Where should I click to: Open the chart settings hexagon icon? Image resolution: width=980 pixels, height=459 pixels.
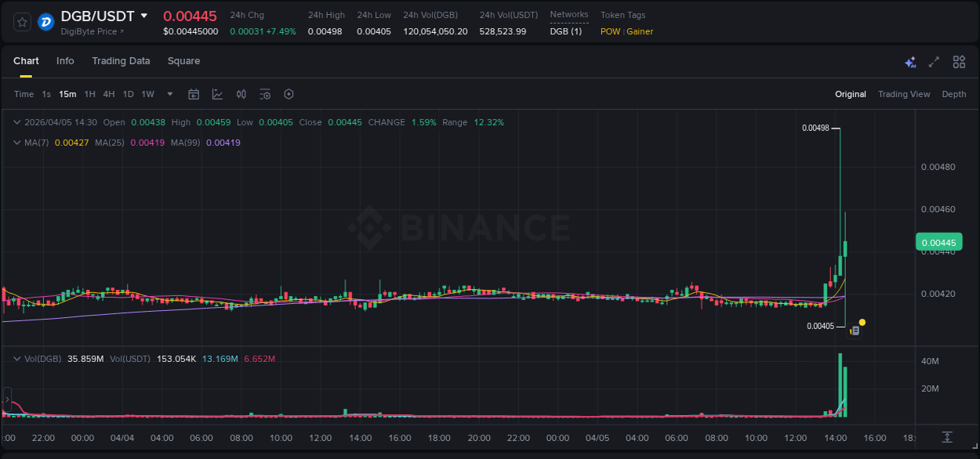point(289,94)
